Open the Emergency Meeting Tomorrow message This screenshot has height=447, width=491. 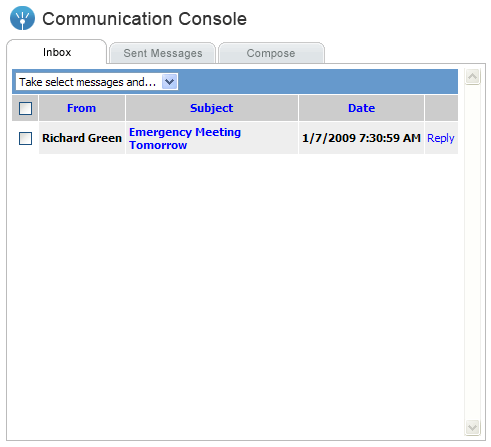[x=185, y=138]
